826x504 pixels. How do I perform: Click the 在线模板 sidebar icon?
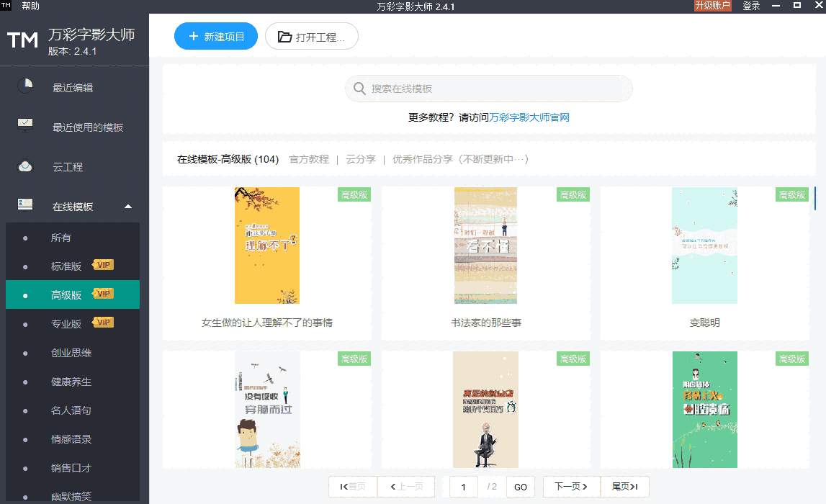click(24, 204)
